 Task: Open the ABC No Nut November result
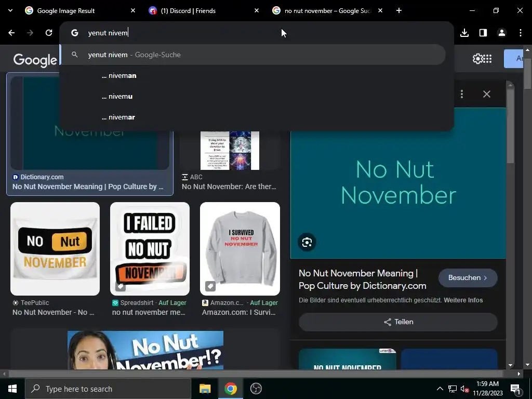pyautogui.click(x=229, y=187)
